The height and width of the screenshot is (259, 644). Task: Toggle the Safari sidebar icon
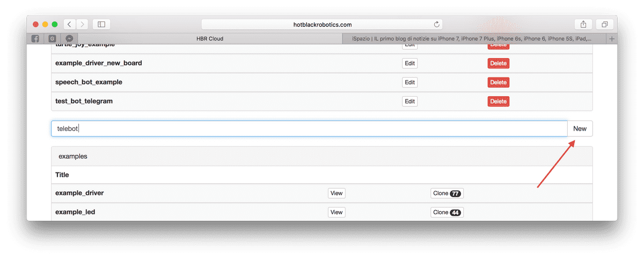point(101,24)
